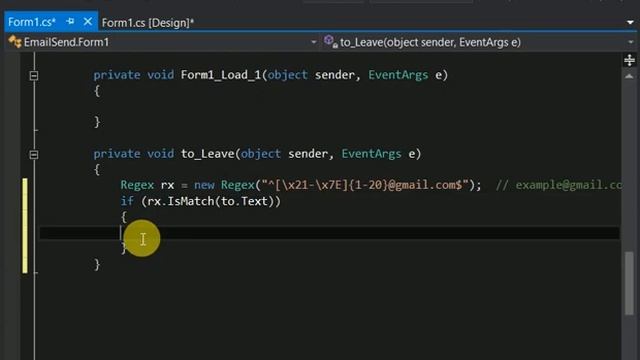Click EventArgs in the Form1_Load_1 signature
The width and height of the screenshot is (640, 360).
pos(398,75)
